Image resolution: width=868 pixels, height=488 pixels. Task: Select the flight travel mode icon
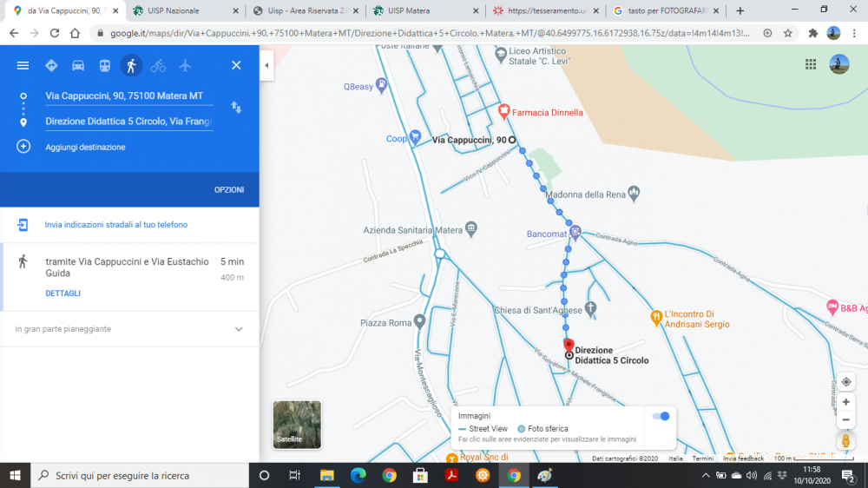[x=185, y=65]
